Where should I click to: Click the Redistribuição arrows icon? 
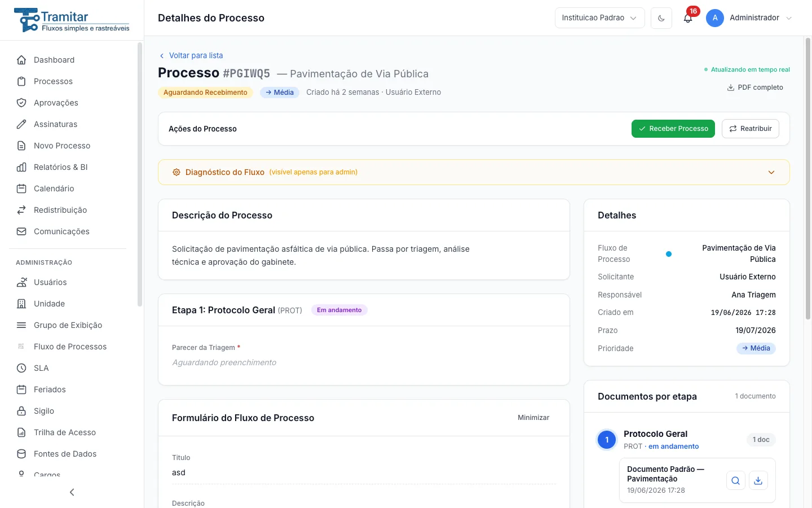pyautogui.click(x=21, y=210)
